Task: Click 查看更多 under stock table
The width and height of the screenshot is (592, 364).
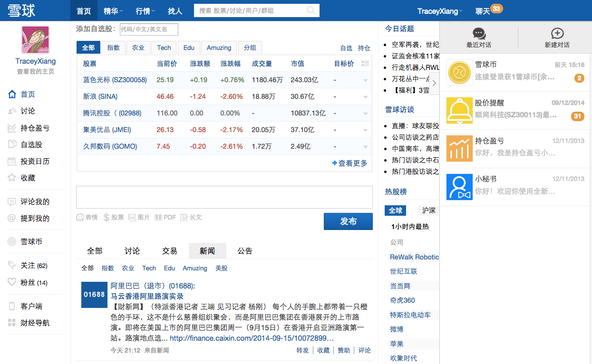Action: (x=350, y=163)
